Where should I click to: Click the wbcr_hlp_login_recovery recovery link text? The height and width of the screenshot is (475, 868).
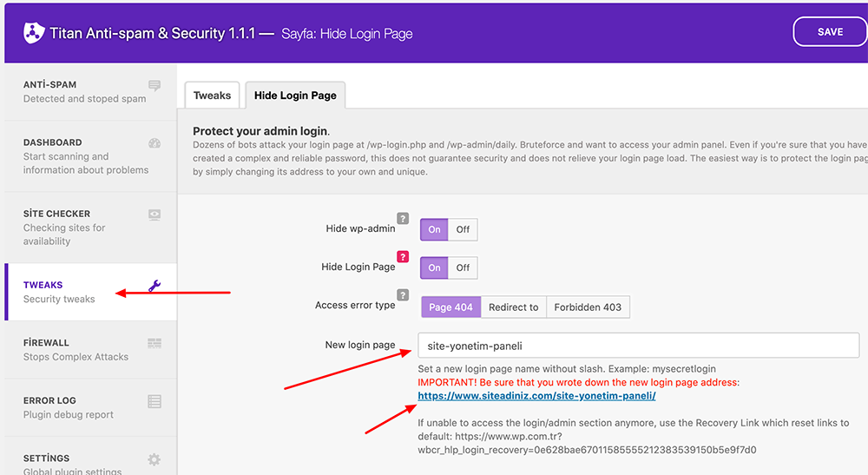coord(587,450)
